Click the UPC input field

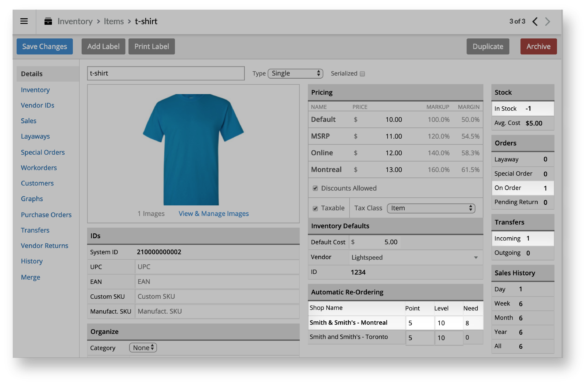click(217, 267)
